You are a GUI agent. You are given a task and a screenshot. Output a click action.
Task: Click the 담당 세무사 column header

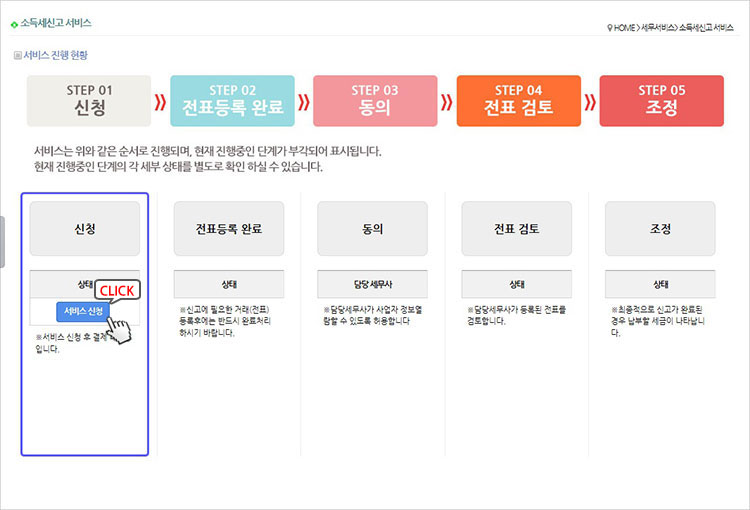(372, 284)
